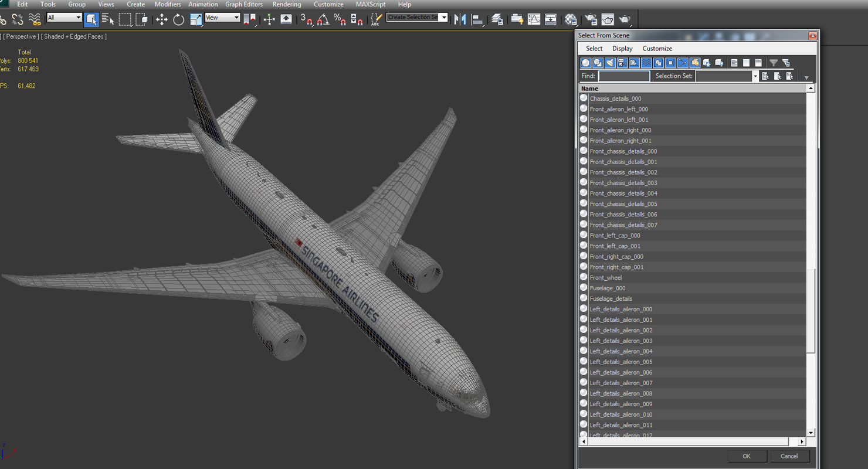Toggle Display Cameras filter in dialog
868x469 pixels.
click(x=622, y=63)
